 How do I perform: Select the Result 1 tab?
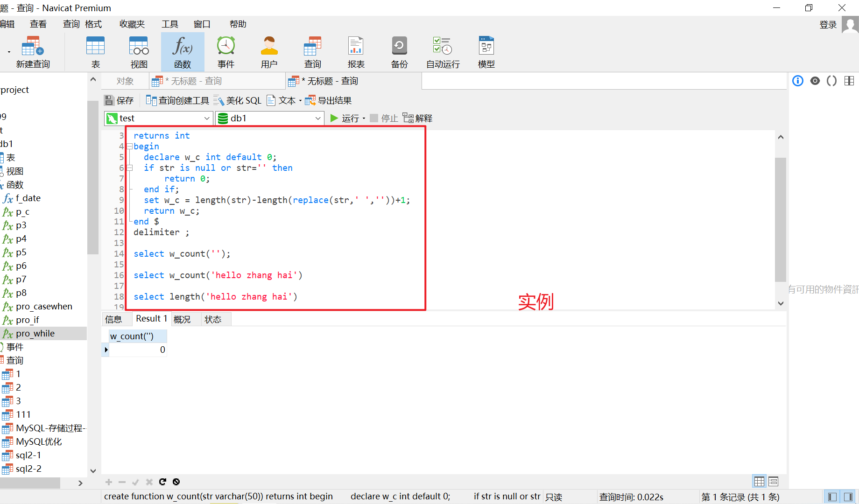pyautogui.click(x=151, y=319)
